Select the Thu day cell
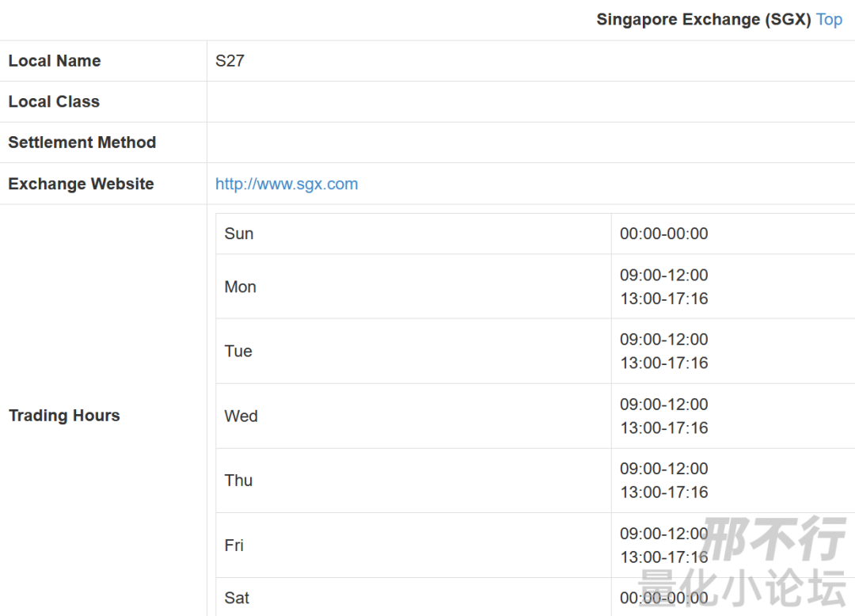 [413, 481]
